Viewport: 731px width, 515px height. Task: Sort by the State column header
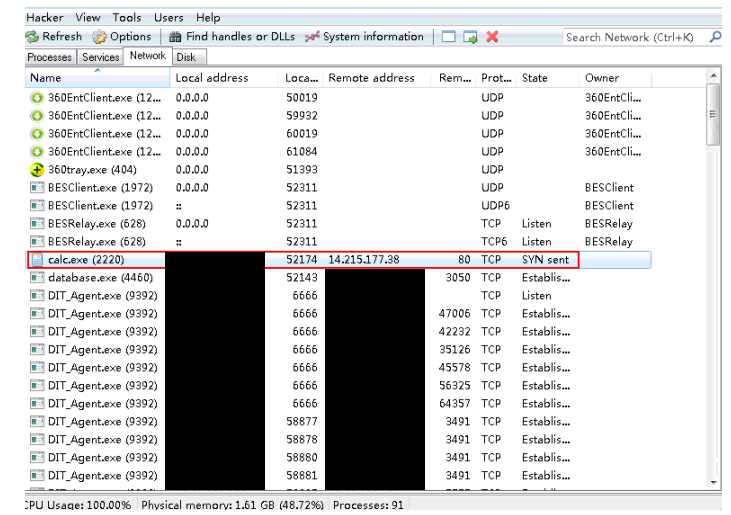pos(548,78)
